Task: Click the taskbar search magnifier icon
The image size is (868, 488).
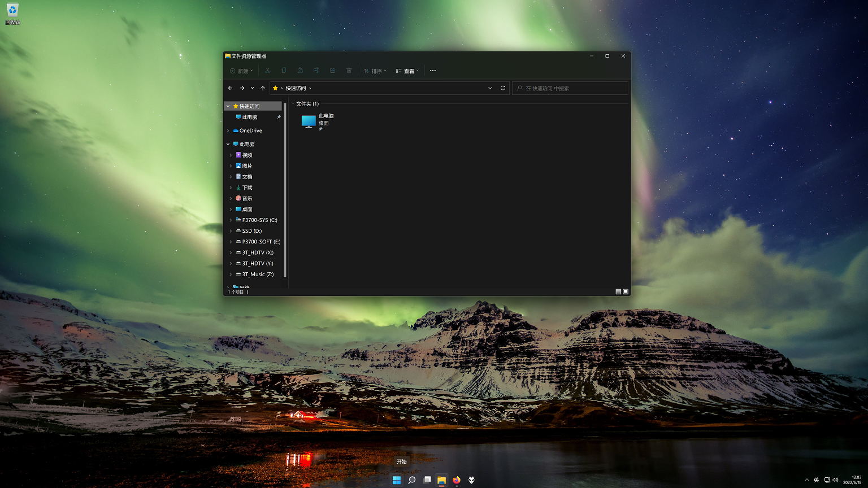Action: coord(412,480)
